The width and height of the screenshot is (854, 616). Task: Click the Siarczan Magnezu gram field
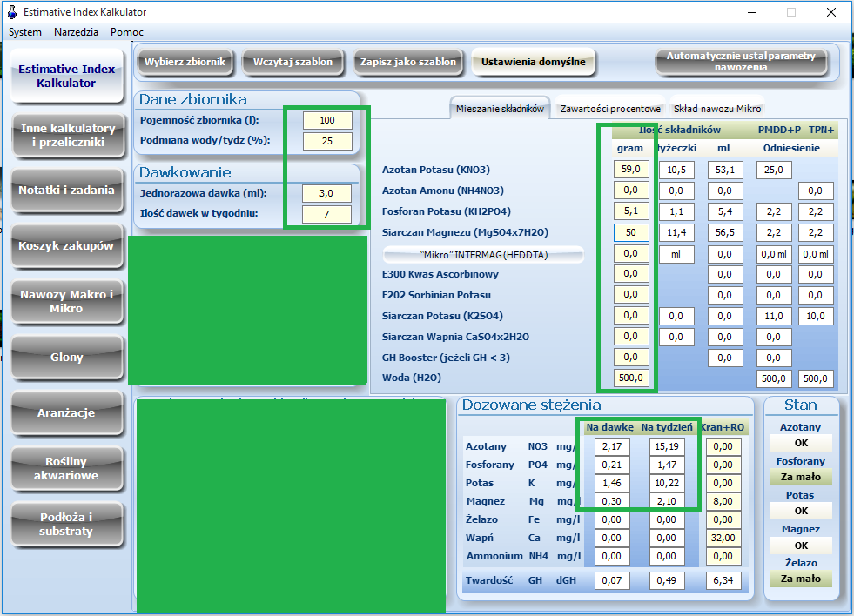(631, 232)
